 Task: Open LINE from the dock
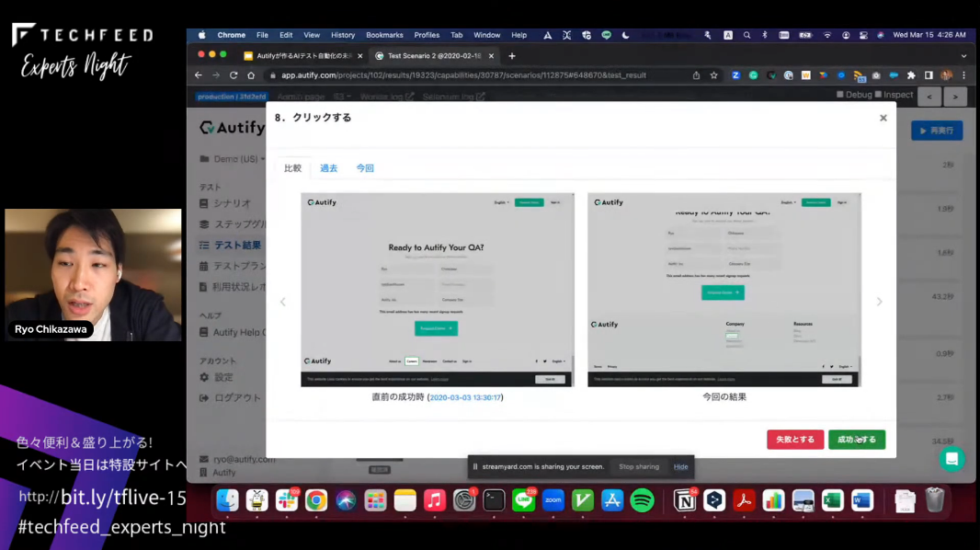point(523,500)
